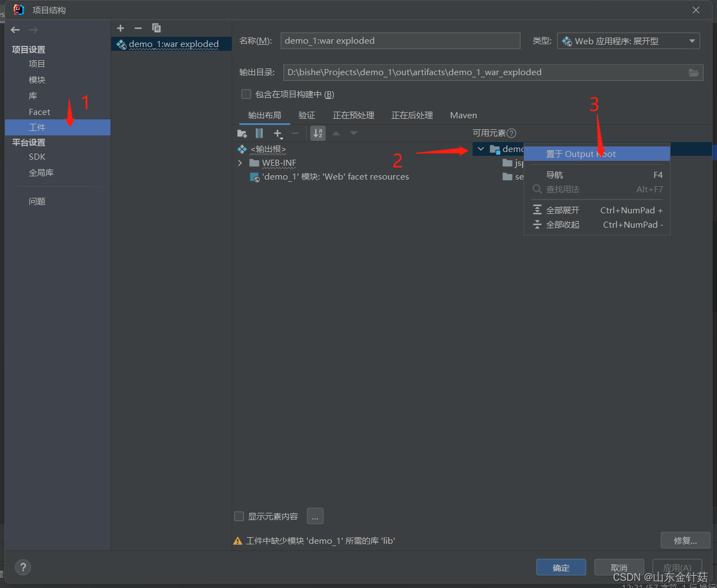Screen dimensions: 717x588
Task: Expand the WEB-INF folder node
Action: pyautogui.click(x=240, y=163)
